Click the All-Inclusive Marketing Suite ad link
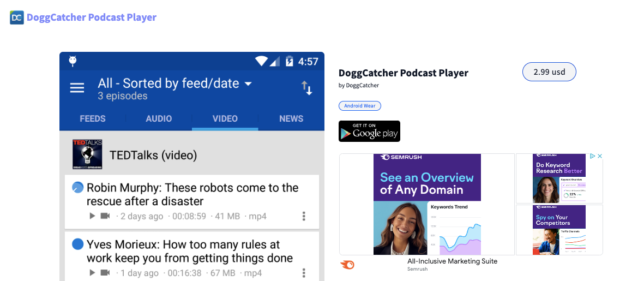 pos(452,261)
